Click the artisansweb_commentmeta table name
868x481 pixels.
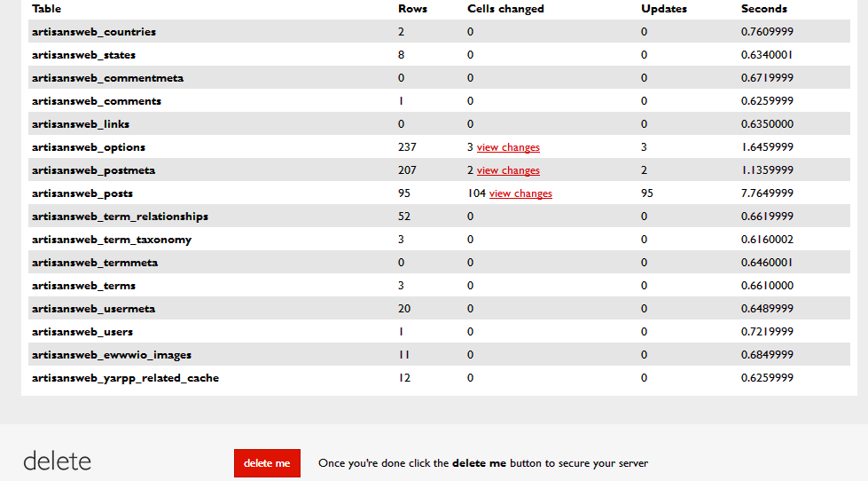(107, 78)
